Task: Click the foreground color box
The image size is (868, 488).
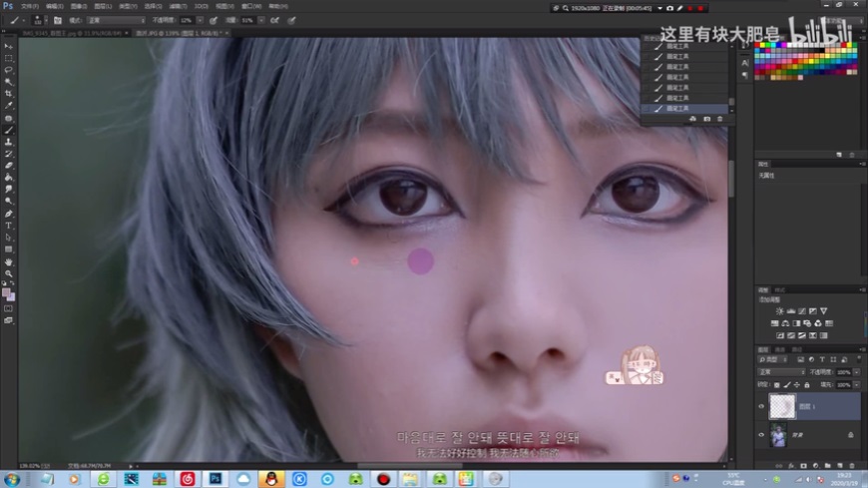Action: [6, 292]
